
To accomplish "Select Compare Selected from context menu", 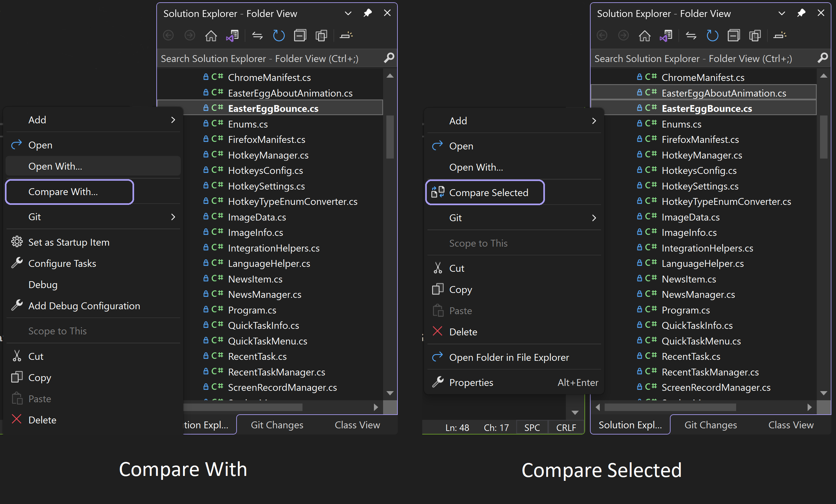I will point(488,192).
